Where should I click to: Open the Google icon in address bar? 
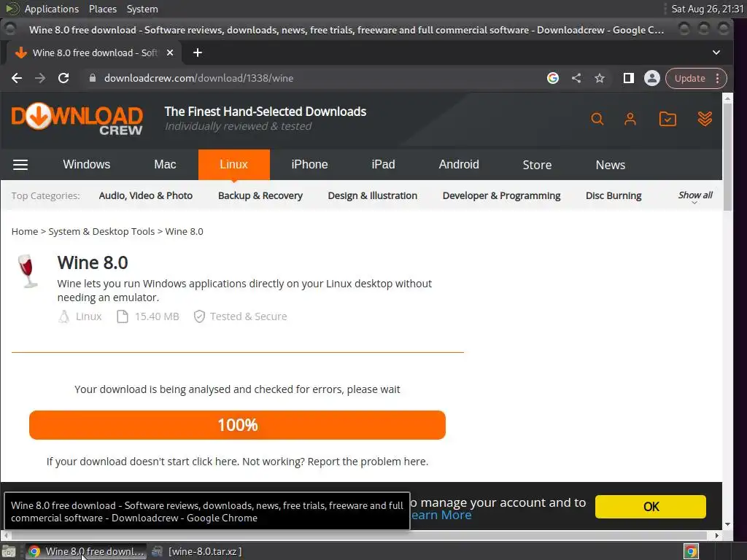553,78
